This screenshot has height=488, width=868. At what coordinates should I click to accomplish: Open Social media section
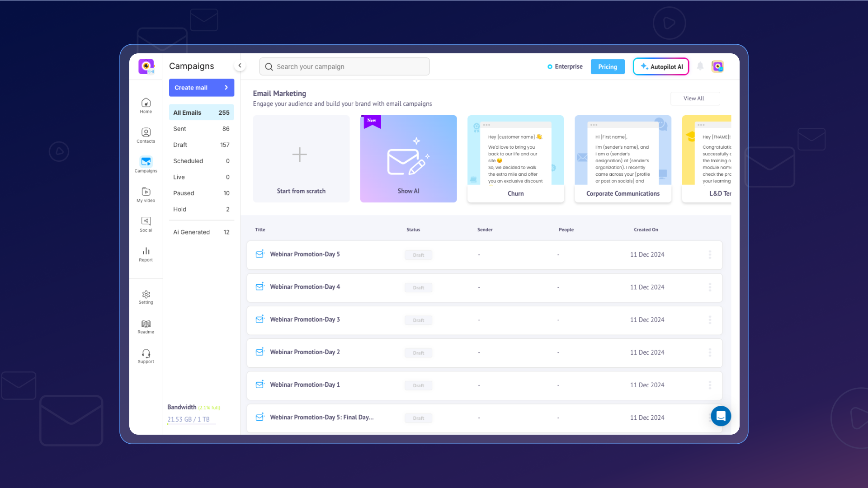(x=146, y=224)
